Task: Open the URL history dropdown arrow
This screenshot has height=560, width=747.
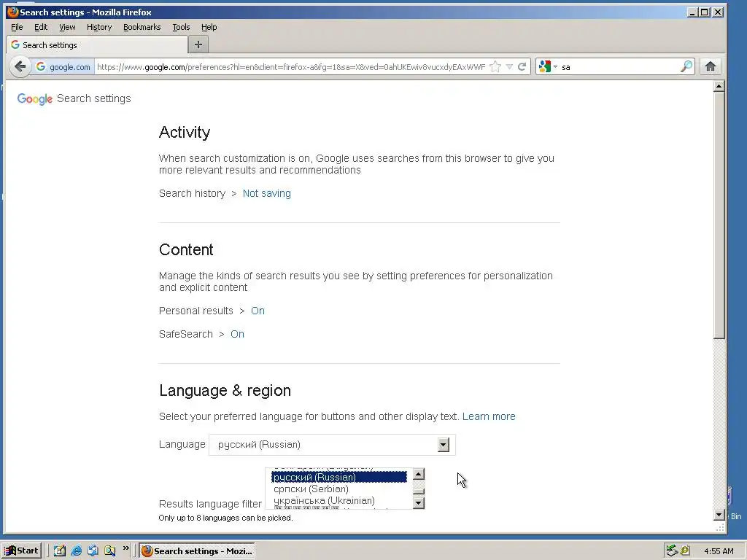Action: [x=509, y=66]
